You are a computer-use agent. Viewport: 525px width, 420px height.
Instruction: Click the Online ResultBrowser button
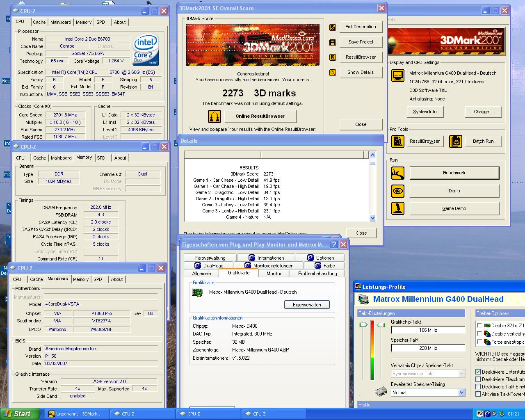(x=260, y=116)
